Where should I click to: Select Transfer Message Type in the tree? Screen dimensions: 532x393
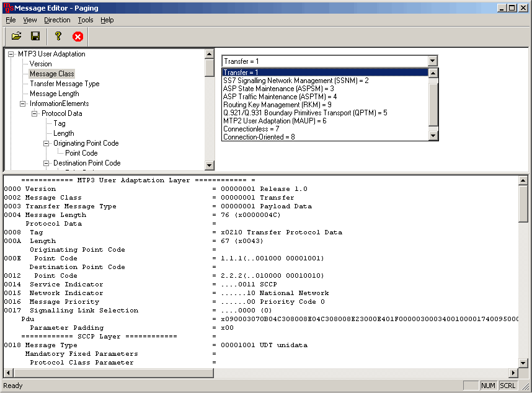pos(64,83)
